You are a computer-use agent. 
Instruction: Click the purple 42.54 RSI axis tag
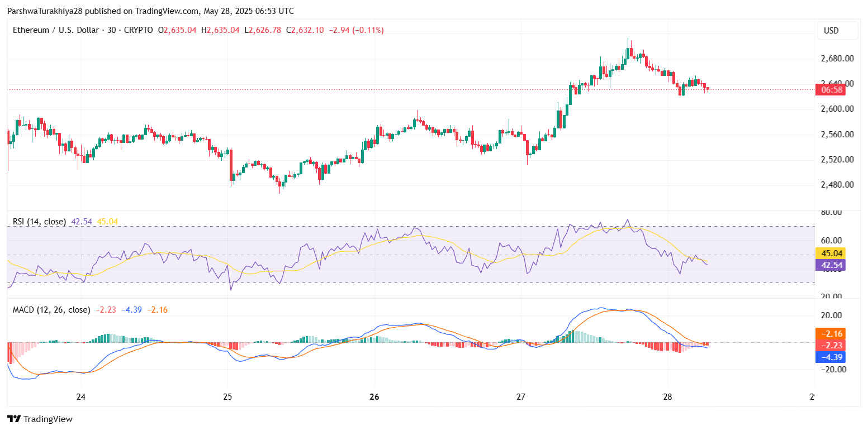point(830,265)
